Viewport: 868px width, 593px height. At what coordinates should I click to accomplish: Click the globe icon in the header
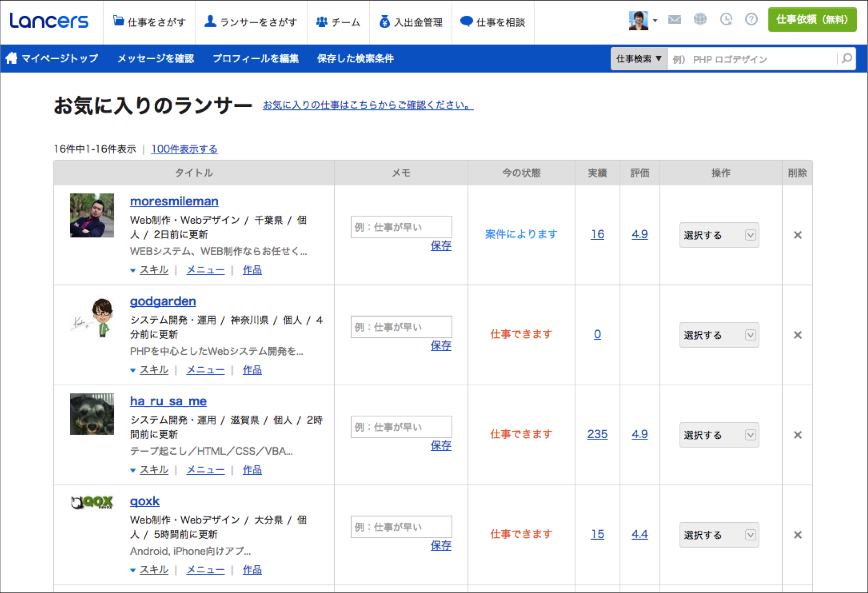point(700,20)
